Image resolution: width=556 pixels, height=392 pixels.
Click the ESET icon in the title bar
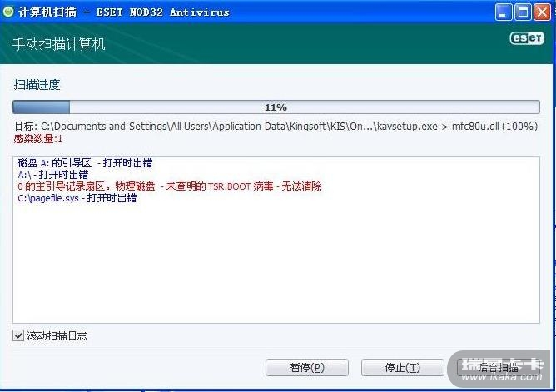point(8,12)
